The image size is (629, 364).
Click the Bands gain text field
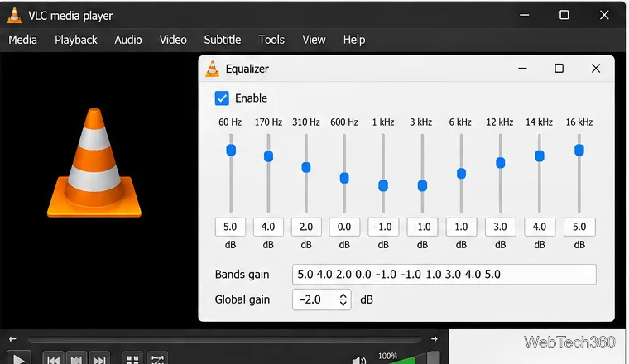[x=444, y=275]
